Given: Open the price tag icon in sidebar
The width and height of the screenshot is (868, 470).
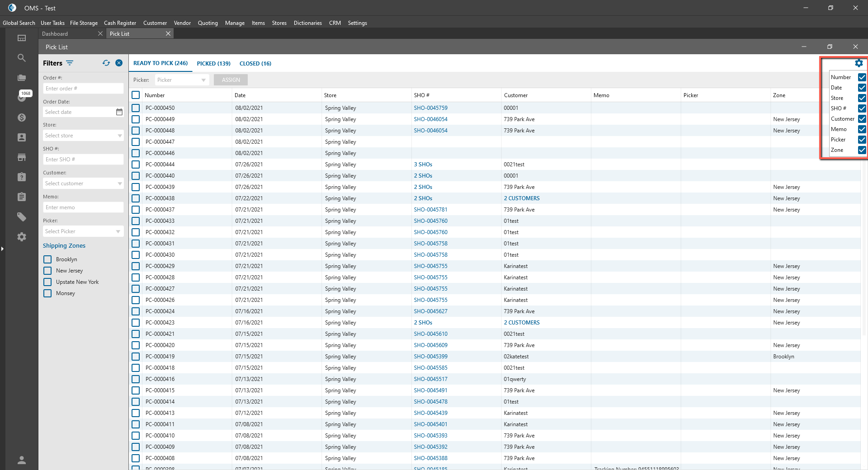Looking at the screenshot, I should tap(21, 217).
